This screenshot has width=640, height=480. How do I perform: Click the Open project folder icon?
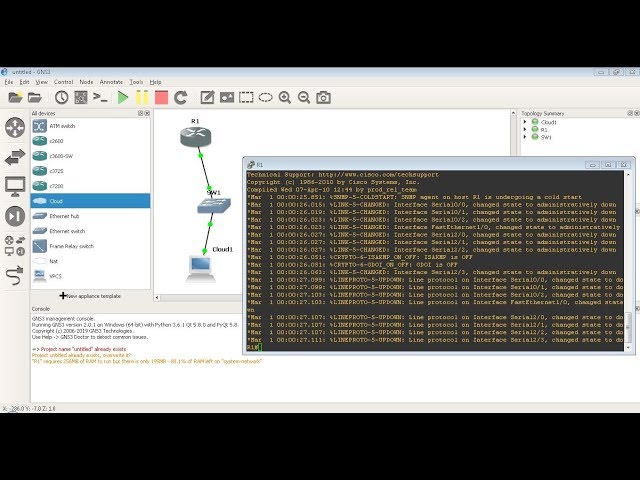[35, 98]
